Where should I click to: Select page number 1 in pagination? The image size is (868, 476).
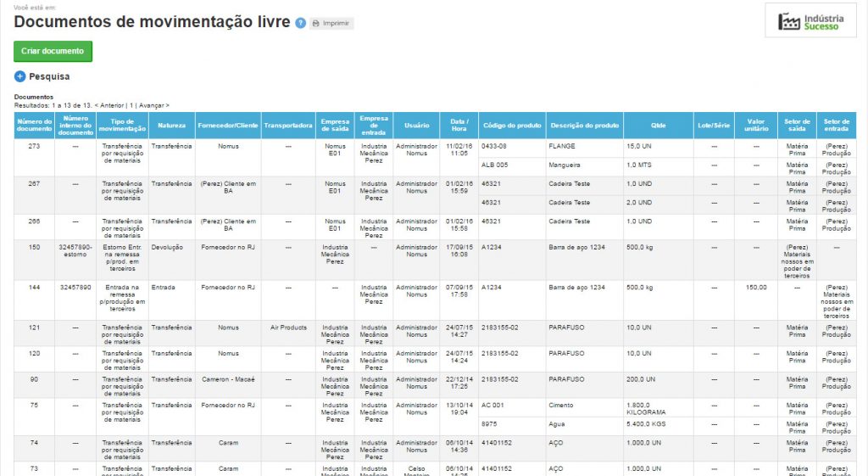click(132, 104)
